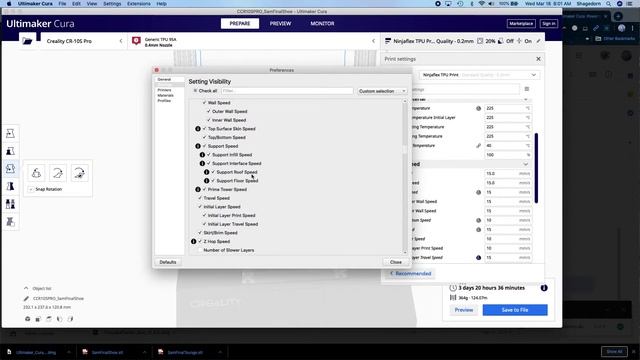Image resolution: width=640 pixels, height=360 pixels.
Task: Collapse the Object list chevron
Action: coord(26,288)
